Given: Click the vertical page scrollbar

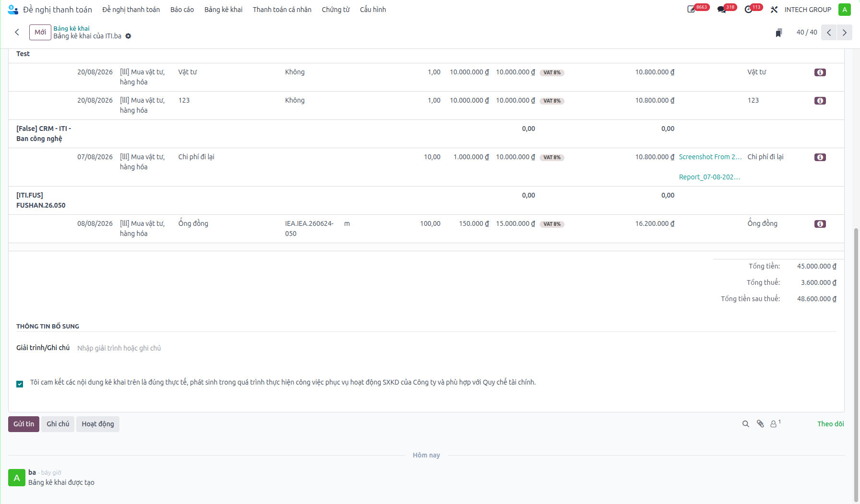Looking at the screenshot, I should coord(856,364).
